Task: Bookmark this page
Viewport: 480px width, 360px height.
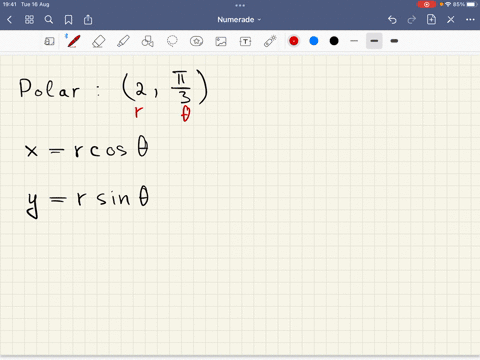Action: 68,20
